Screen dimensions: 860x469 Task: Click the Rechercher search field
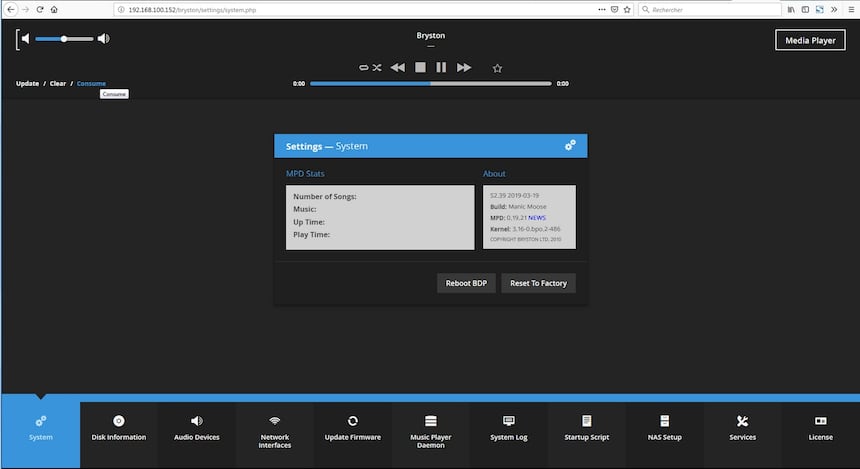710,10
